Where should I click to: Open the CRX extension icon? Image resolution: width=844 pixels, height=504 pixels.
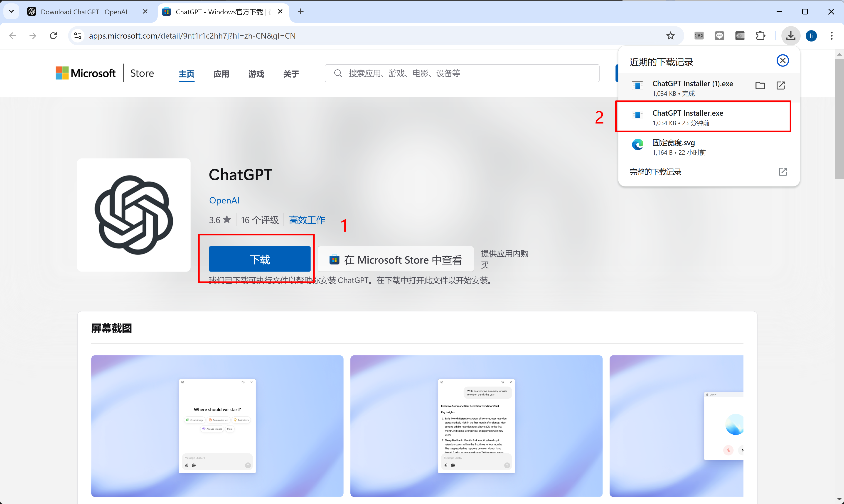click(699, 36)
